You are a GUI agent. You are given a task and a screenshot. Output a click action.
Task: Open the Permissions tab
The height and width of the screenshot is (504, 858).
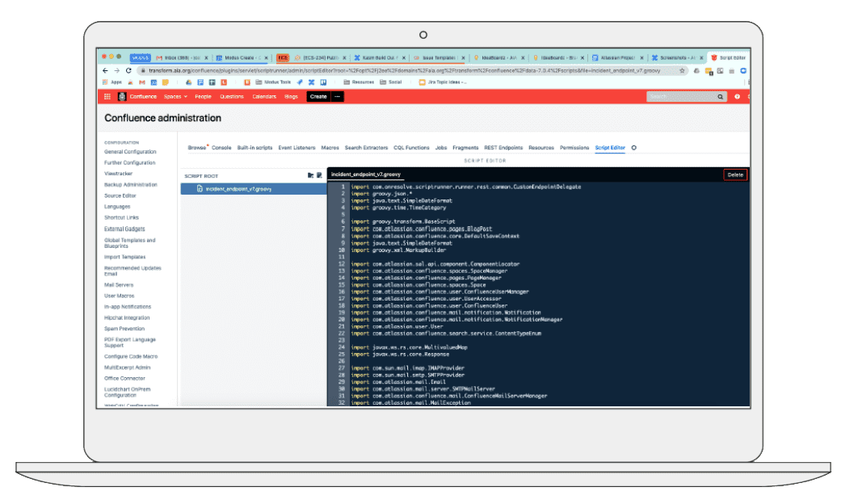tap(574, 148)
